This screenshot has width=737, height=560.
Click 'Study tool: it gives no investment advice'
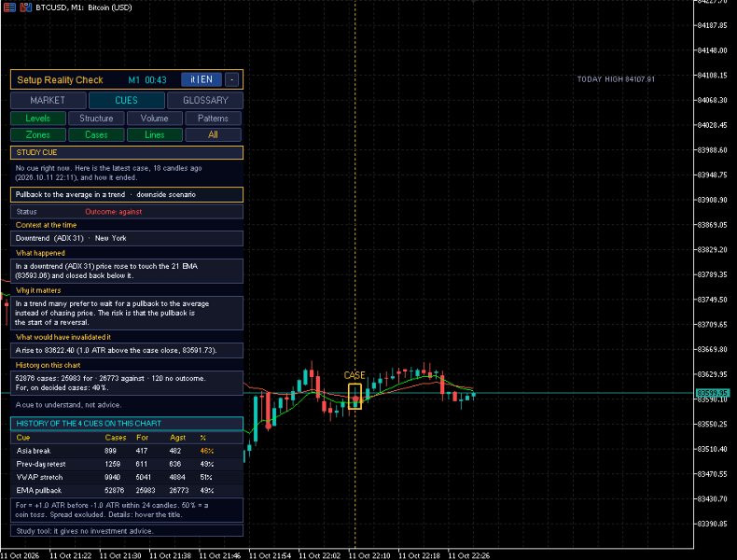point(127,531)
